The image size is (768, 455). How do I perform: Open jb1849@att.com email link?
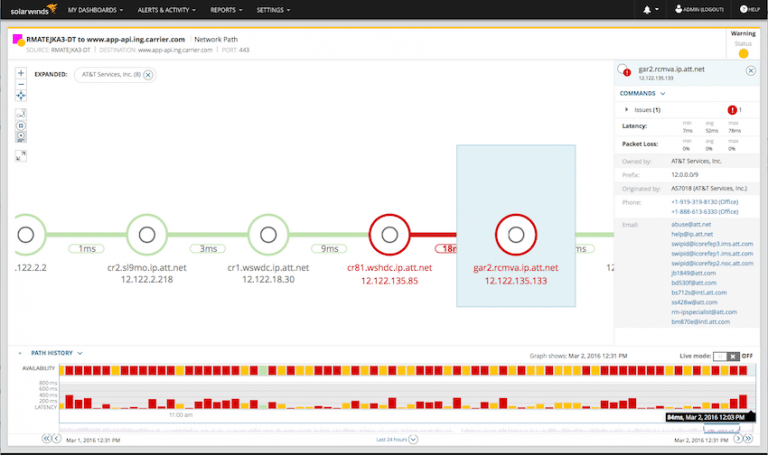[x=693, y=273]
